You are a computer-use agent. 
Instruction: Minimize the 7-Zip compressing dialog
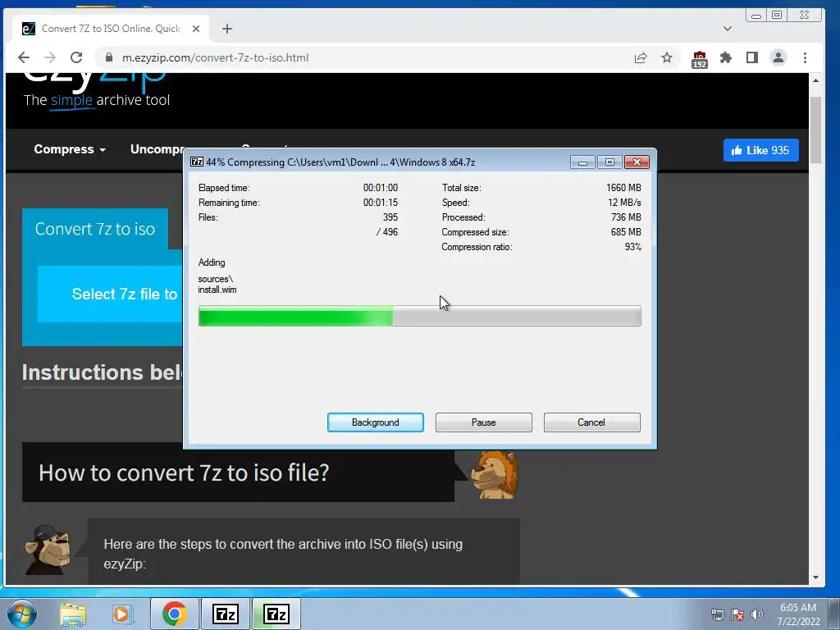pos(582,162)
